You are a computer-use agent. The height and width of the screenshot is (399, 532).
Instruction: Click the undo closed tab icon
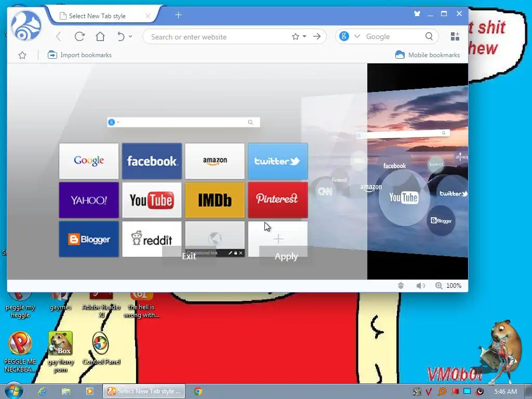click(121, 36)
